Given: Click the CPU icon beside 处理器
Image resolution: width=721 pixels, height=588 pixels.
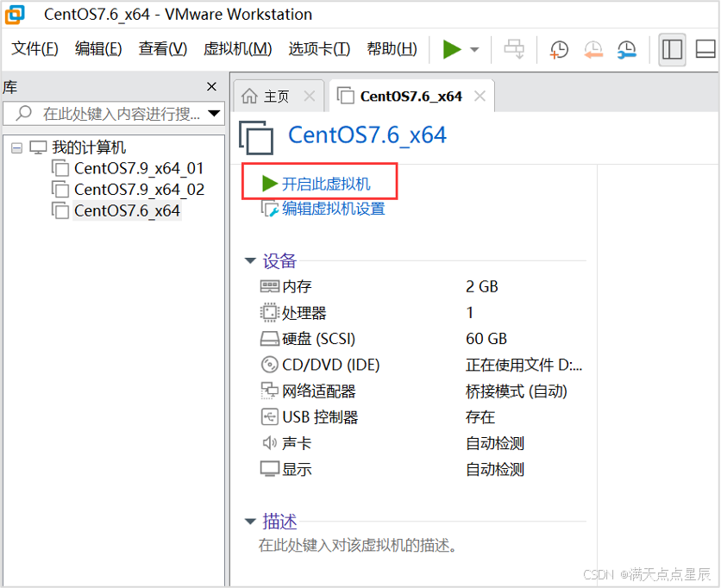Looking at the screenshot, I should (269, 313).
